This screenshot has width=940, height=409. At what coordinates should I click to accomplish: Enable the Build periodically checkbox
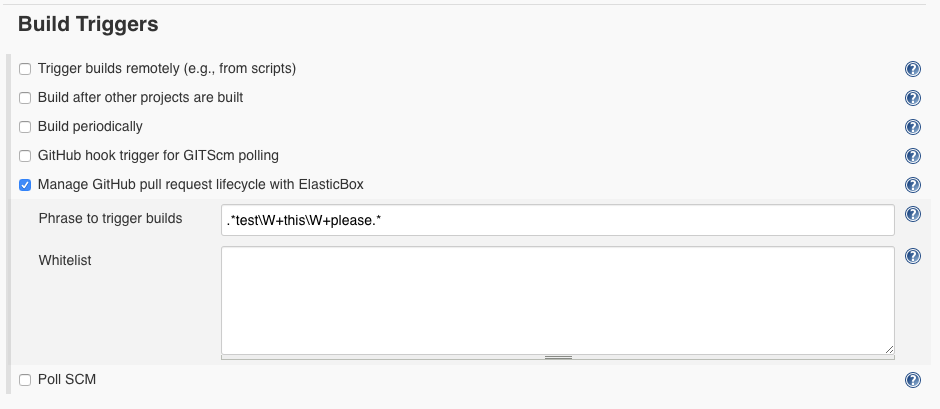click(x=25, y=127)
